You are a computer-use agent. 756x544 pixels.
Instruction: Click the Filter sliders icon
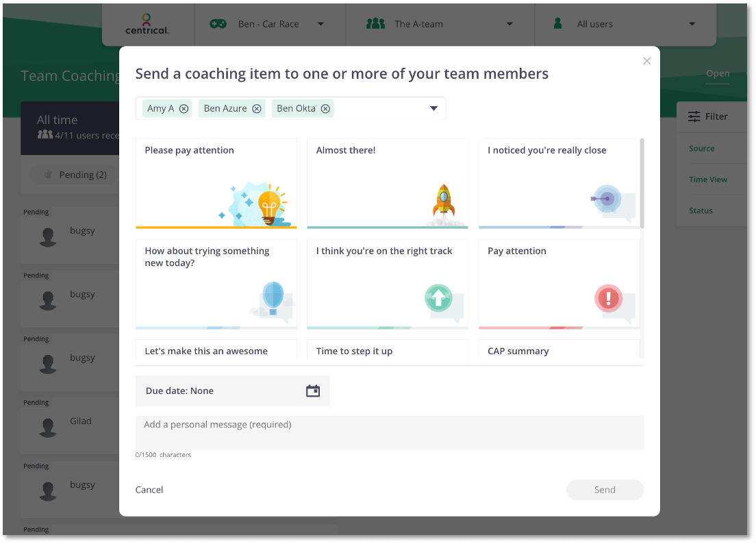694,116
